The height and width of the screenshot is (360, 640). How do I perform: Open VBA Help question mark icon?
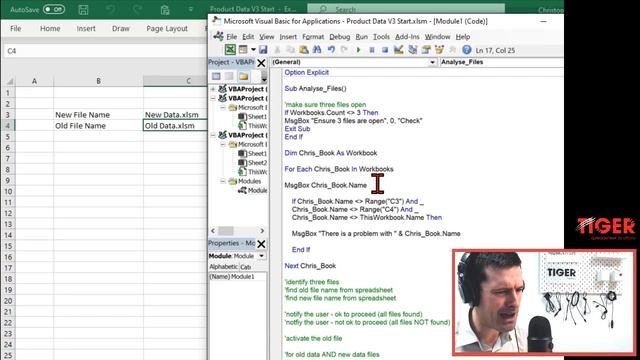pos(467,50)
